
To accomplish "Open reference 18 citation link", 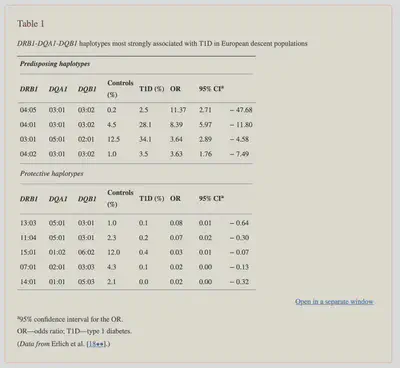I will point(96,344).
